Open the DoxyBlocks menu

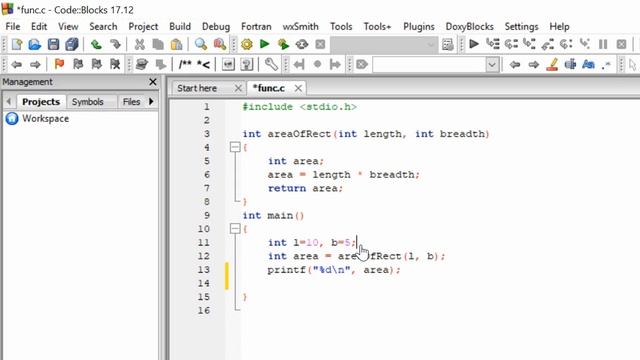click(x=469, y=27)
